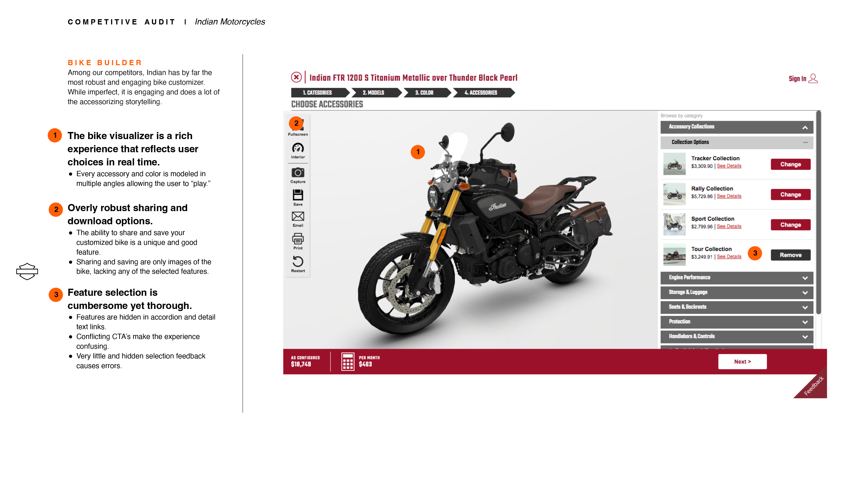Click the Sport Collection thumbnail
868x488 pixels.
[674, 224]
